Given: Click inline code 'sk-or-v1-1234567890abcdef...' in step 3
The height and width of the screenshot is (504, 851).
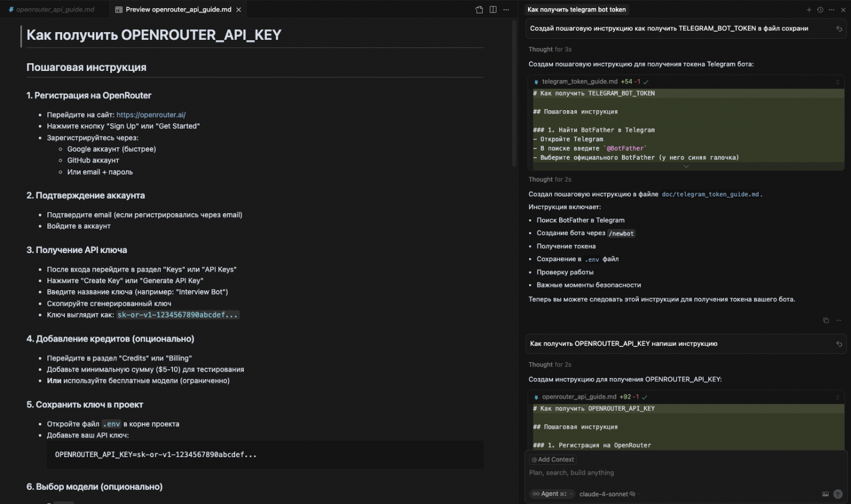Looking at the screenshot, I should point(178,315).
